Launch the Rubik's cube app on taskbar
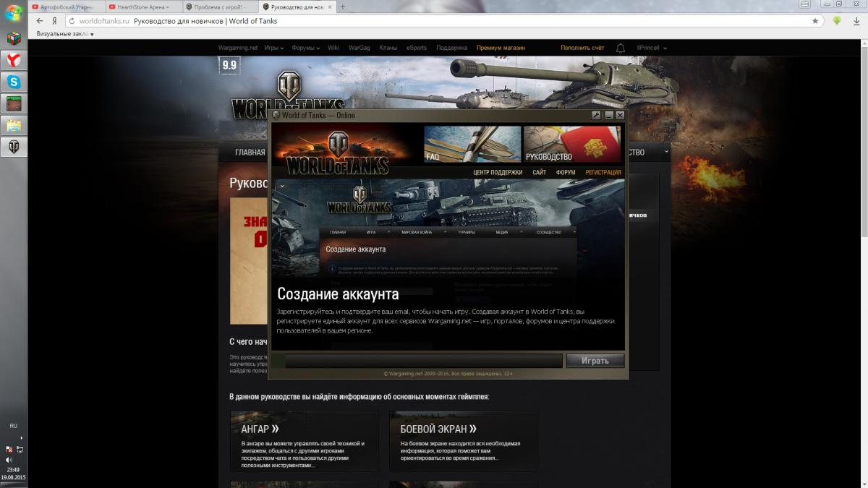Image resolution: width=868 pixels, height=488 pixels. (14, 38)
